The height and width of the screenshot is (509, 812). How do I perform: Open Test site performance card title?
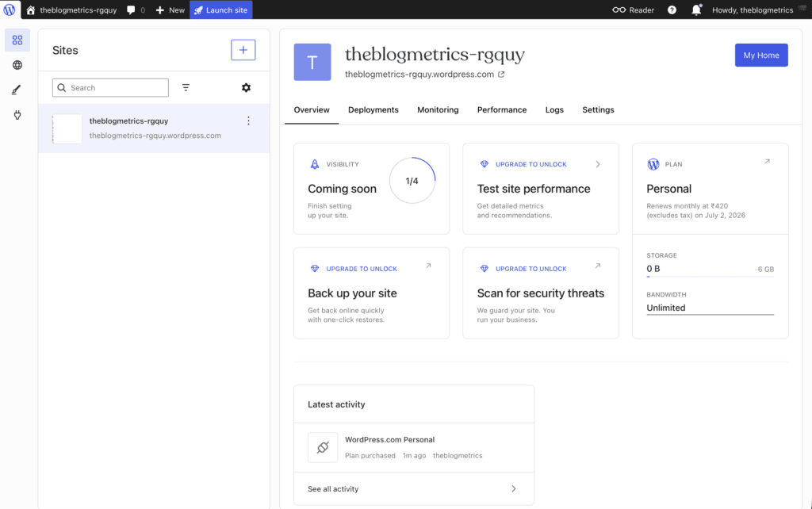click(534, 189)
